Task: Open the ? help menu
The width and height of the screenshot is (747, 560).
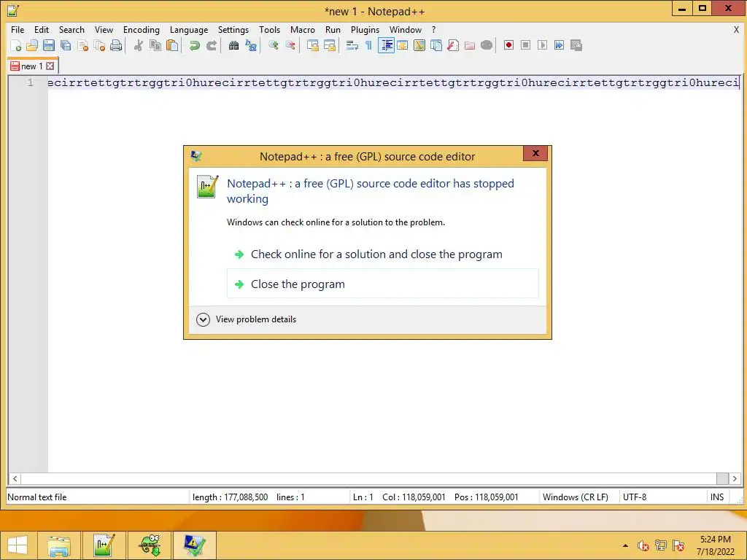Action: coord(433,29)
